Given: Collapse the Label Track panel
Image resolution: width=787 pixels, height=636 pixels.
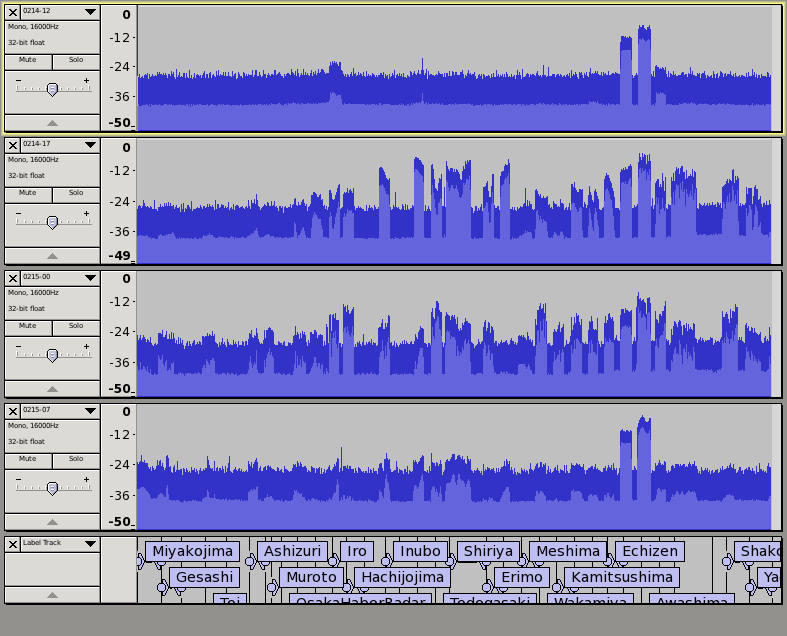Looking at the screenshot, I should pos(52,595).
